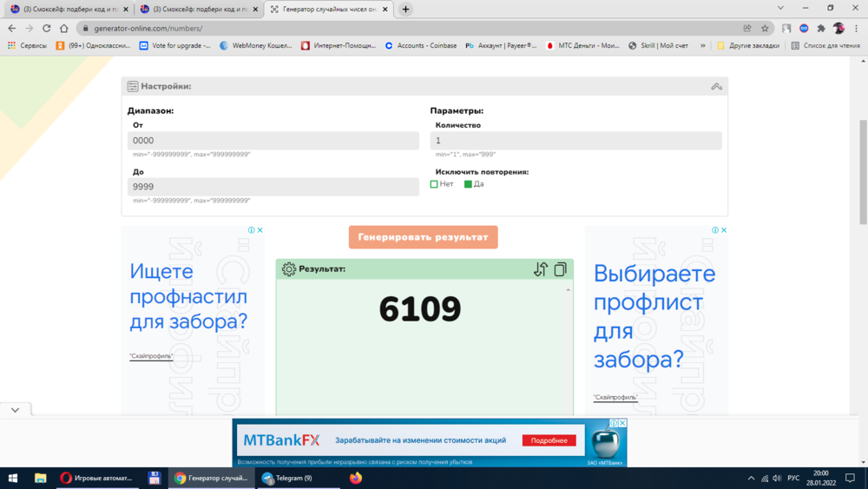Click the От range input field

point(273,141)
